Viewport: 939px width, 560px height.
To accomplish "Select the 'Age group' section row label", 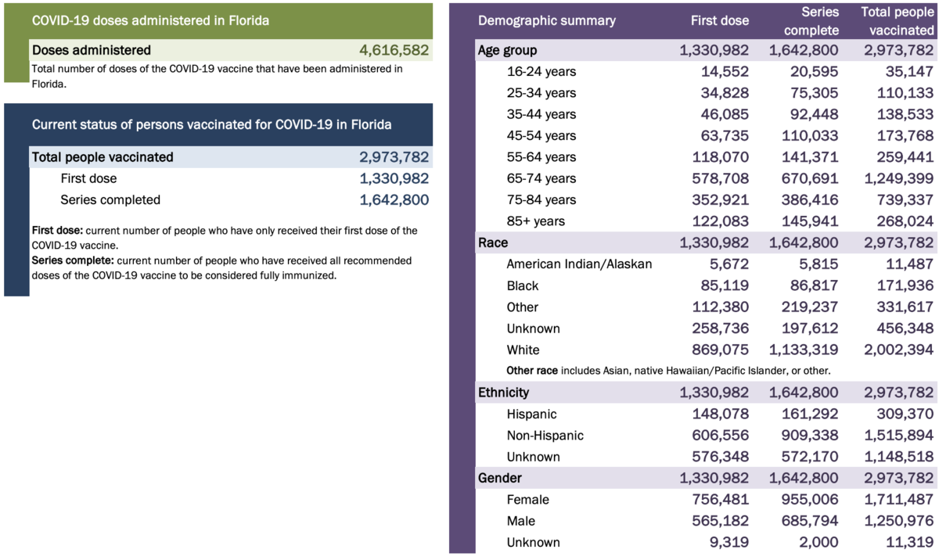I will [x=507, y=50].
